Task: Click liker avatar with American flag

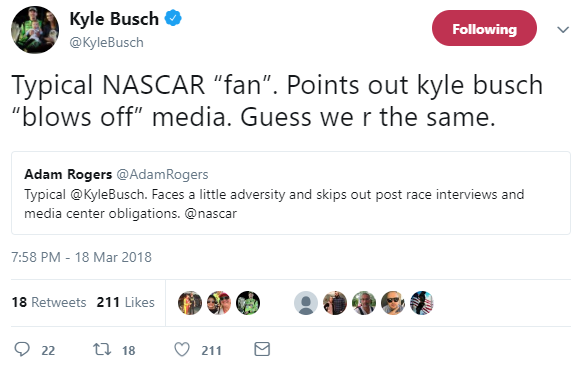Action: point(422,303)
